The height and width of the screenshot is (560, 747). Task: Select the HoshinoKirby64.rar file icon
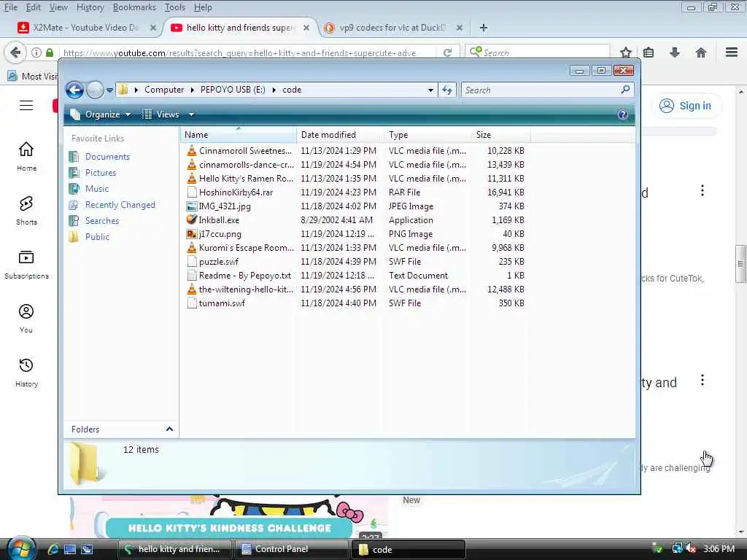coord(192,192)
